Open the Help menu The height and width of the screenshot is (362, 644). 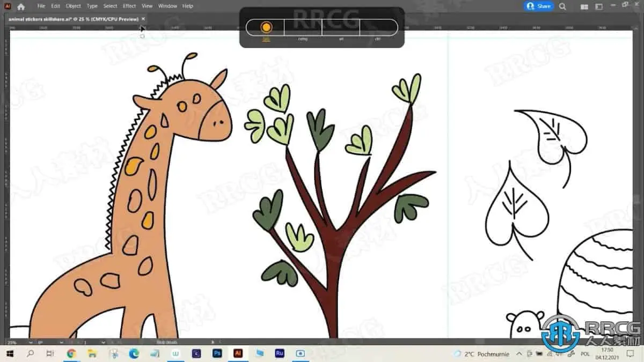(188, 6)
